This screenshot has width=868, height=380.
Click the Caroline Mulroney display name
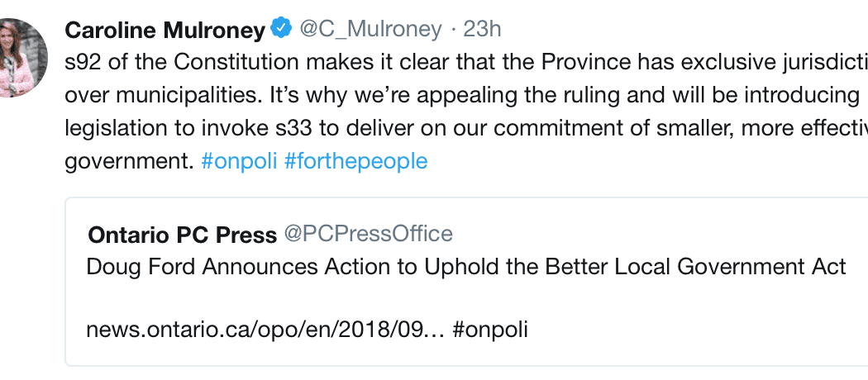tap(165, 31)
